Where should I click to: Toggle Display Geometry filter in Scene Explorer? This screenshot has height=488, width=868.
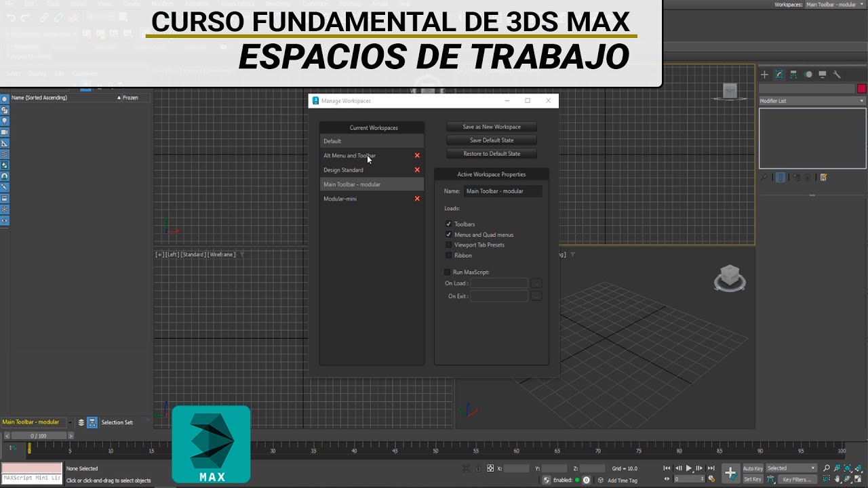coord(5,99)
